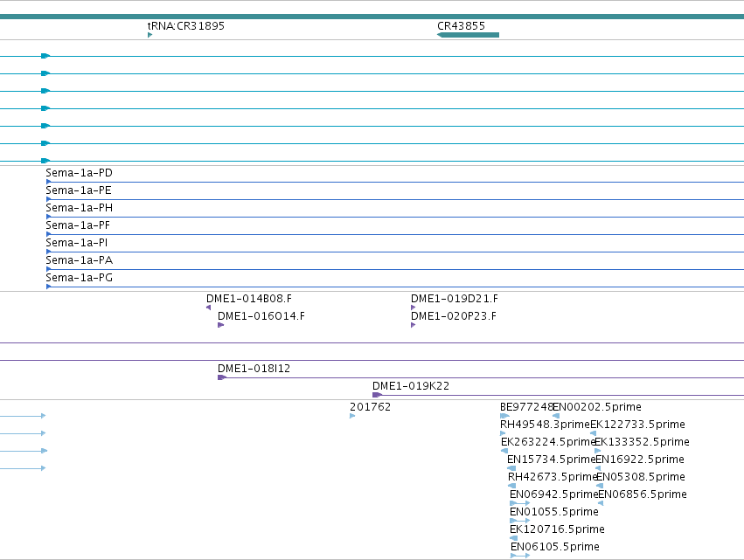Click the Sema-1a-PD blue start arrow
The image size is (744, 560).
[x=48, y=182]
